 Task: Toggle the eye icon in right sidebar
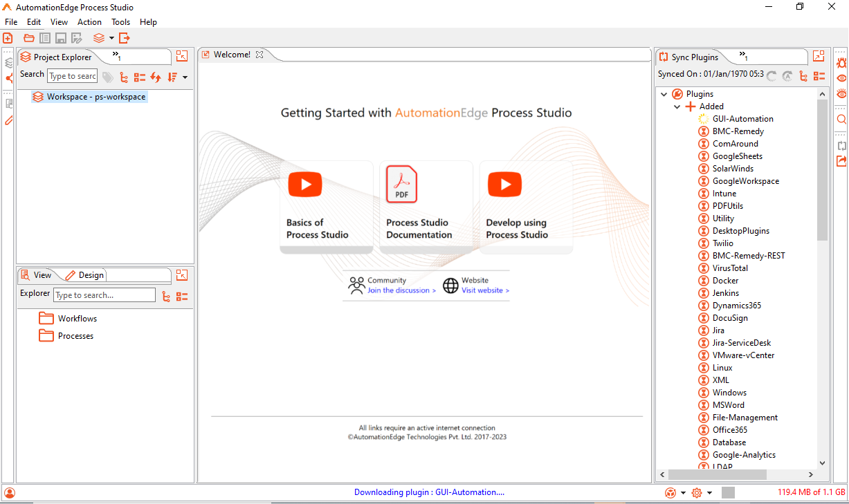point(841,79)
